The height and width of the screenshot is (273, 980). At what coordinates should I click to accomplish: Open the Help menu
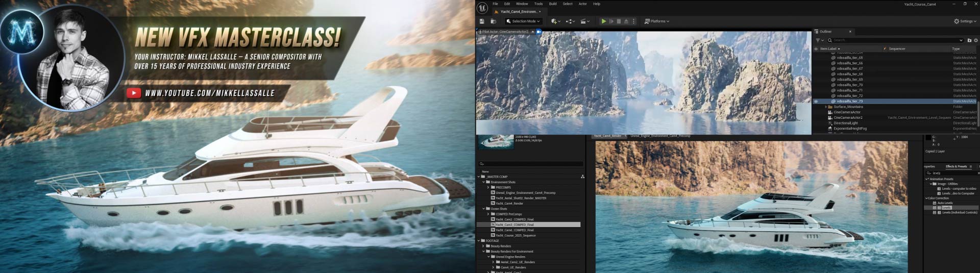597,4
